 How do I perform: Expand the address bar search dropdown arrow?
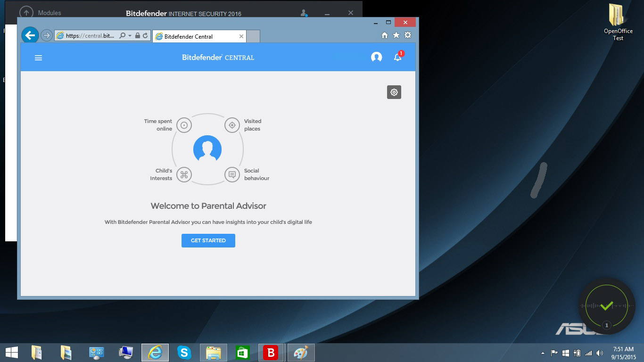pos(130,36)
